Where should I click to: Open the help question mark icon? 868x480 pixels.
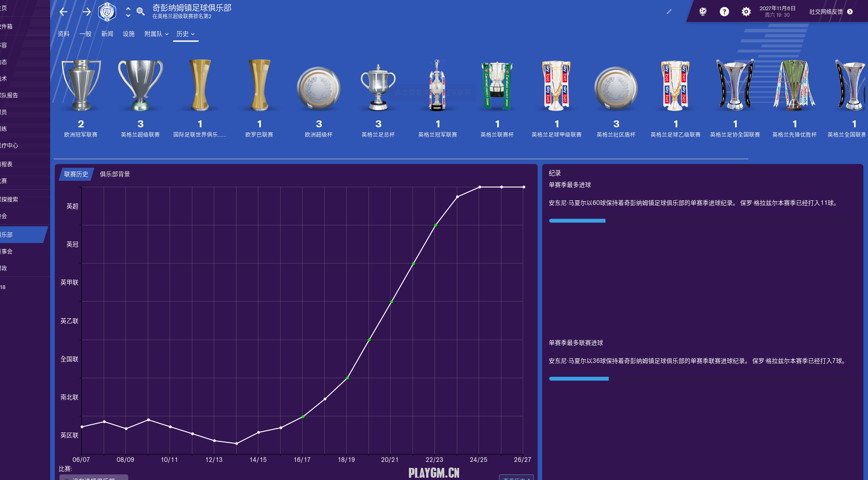[724, 12]
